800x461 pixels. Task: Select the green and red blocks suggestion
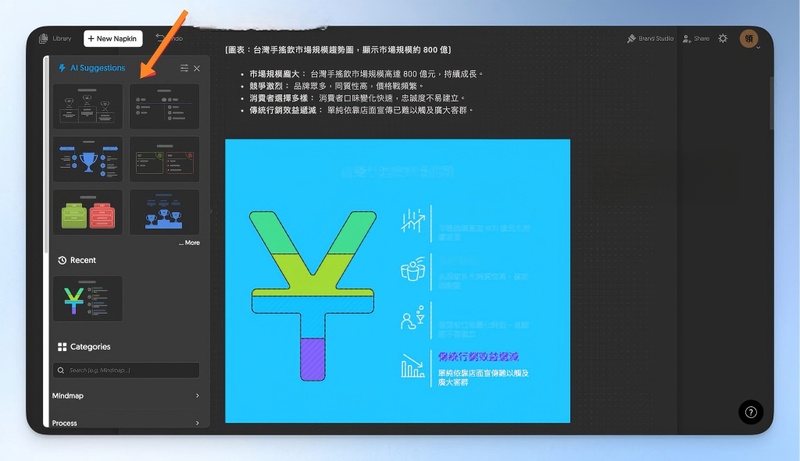(88, 212)
